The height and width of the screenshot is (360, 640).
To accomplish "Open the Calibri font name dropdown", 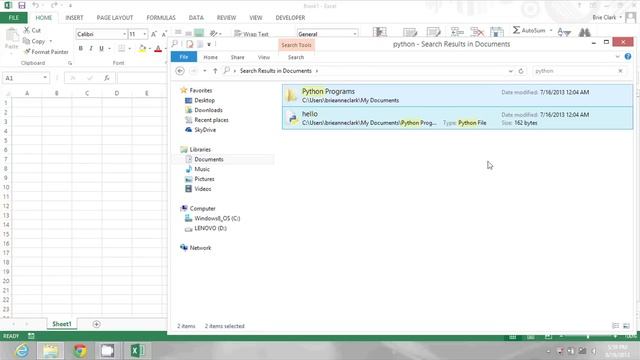I will (124, 34).
